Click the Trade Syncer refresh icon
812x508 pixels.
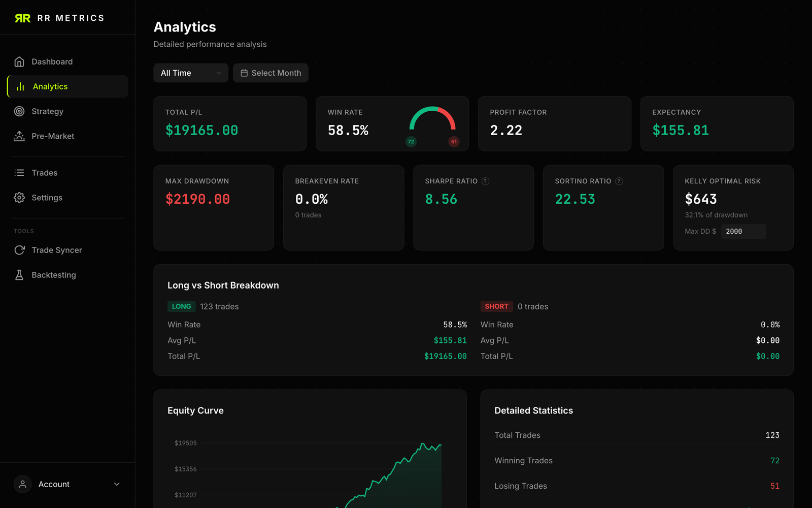pyautogui.click(x=19, y=250)
